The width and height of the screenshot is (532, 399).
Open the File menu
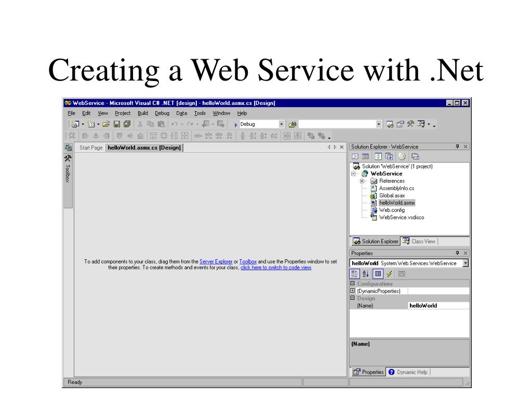coord(71,113)
